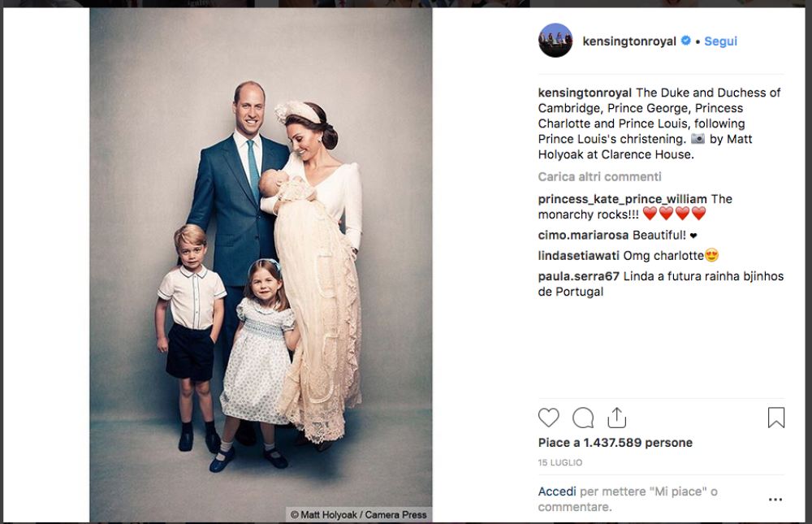Click the share arrow icon

(617, 418)
